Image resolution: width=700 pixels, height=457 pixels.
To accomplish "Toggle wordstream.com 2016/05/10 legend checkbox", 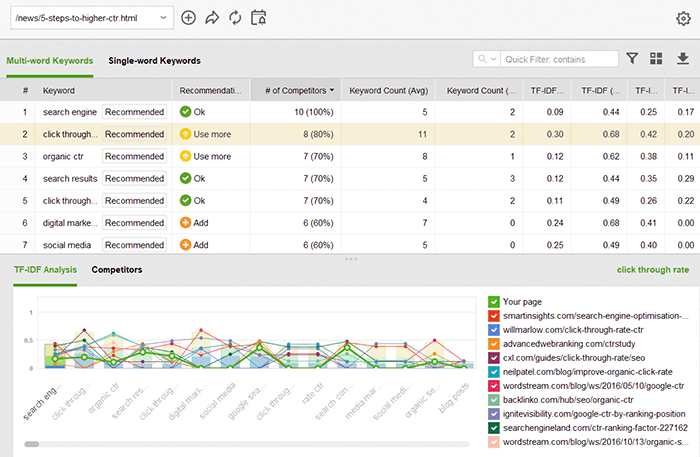I will [493, 386].
